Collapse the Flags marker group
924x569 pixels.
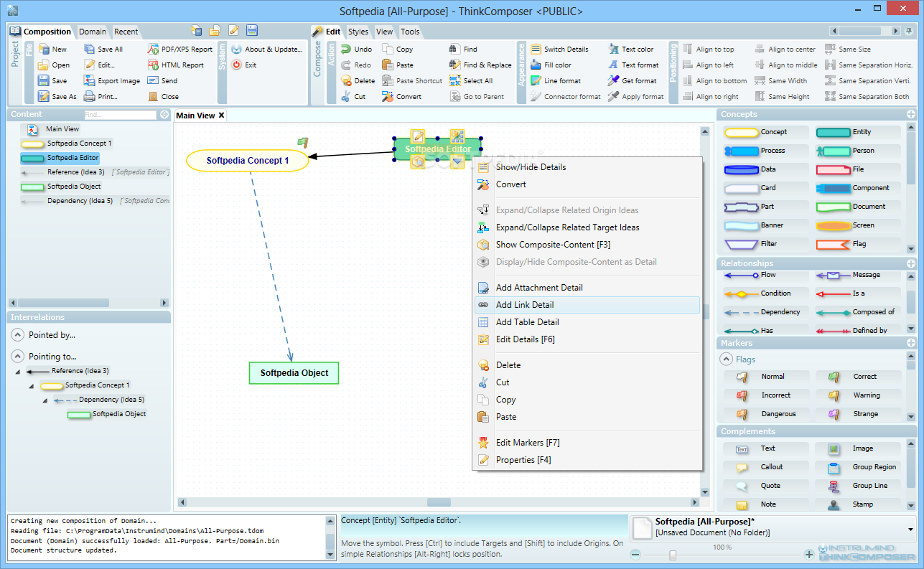726,359
